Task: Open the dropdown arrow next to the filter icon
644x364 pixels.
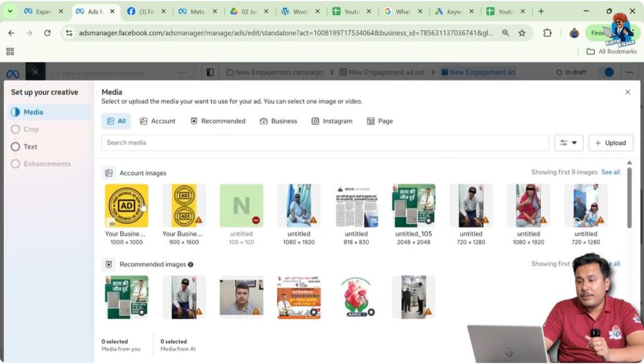Action: [574, 143]
